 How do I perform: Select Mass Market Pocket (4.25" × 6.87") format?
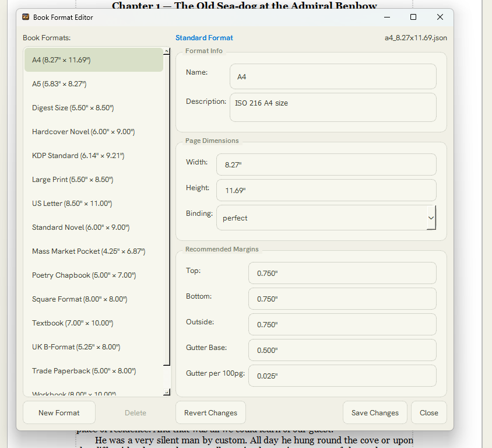click(94, 251)
